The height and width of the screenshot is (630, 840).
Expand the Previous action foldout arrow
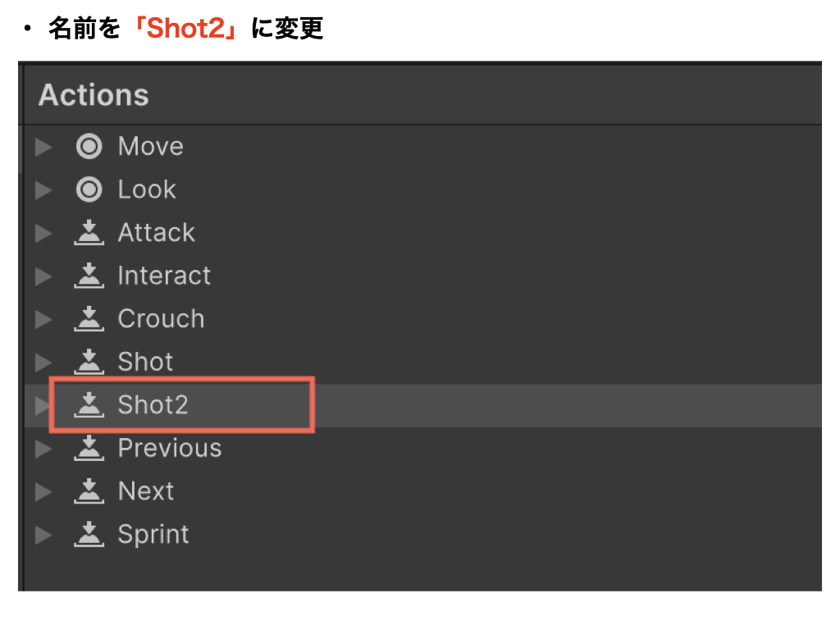(43, 448)
